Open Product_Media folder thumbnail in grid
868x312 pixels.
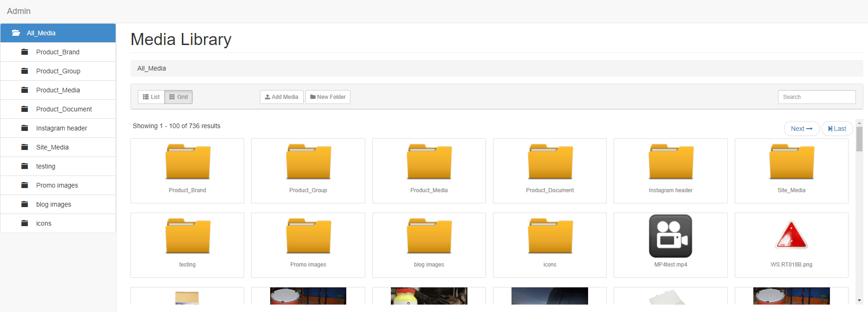[429, 162]
